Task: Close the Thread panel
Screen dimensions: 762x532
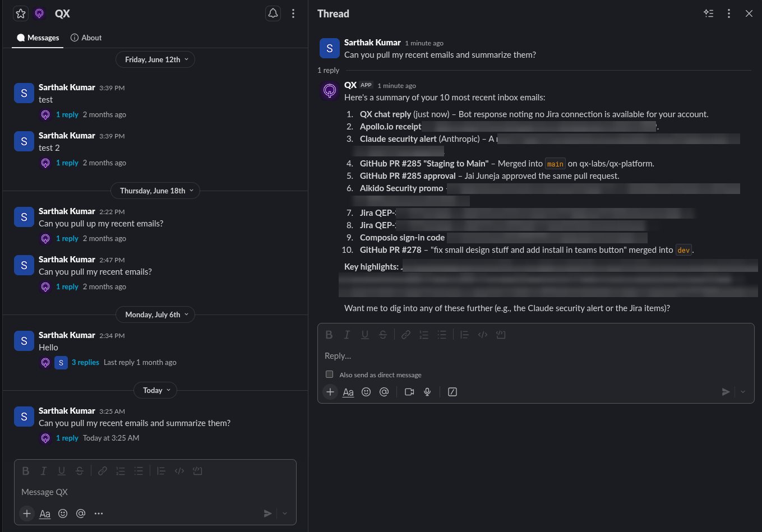Action: [749, 13]
